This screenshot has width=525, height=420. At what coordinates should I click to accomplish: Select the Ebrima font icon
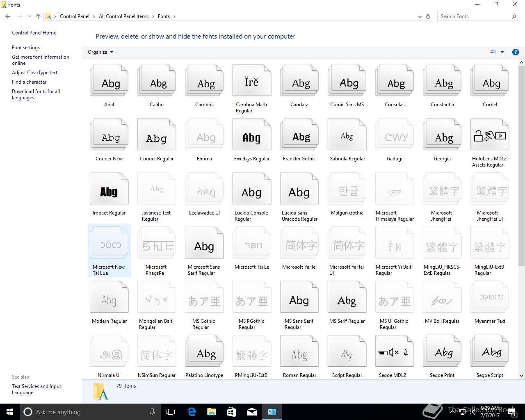coord(204,135)
